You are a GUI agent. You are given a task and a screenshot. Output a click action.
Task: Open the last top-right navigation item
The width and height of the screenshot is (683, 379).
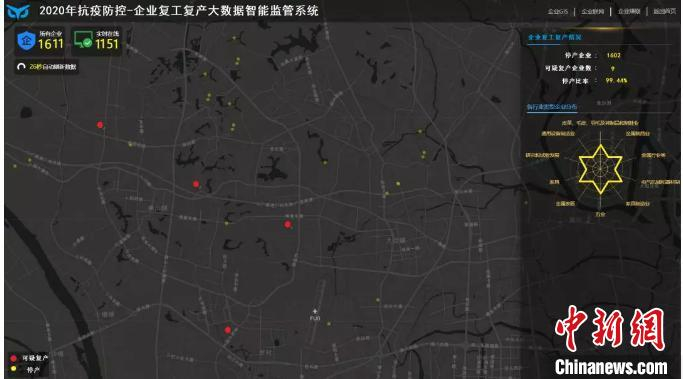coord(664,11)
